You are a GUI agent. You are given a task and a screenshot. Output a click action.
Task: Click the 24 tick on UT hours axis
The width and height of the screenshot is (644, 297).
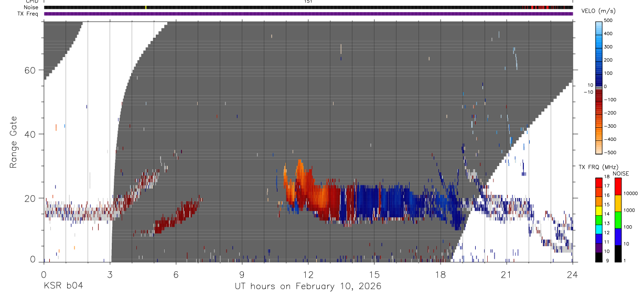pos(572,274)
